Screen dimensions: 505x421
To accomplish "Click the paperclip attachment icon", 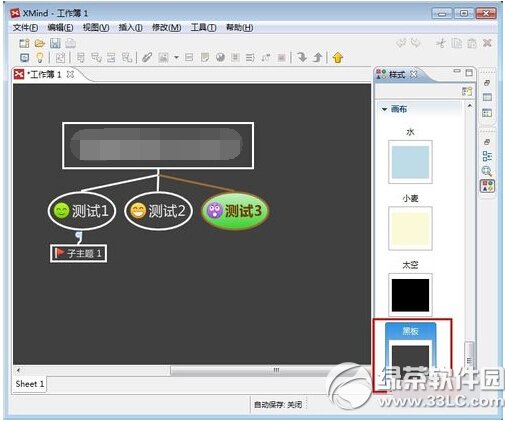I will point(147,58).
